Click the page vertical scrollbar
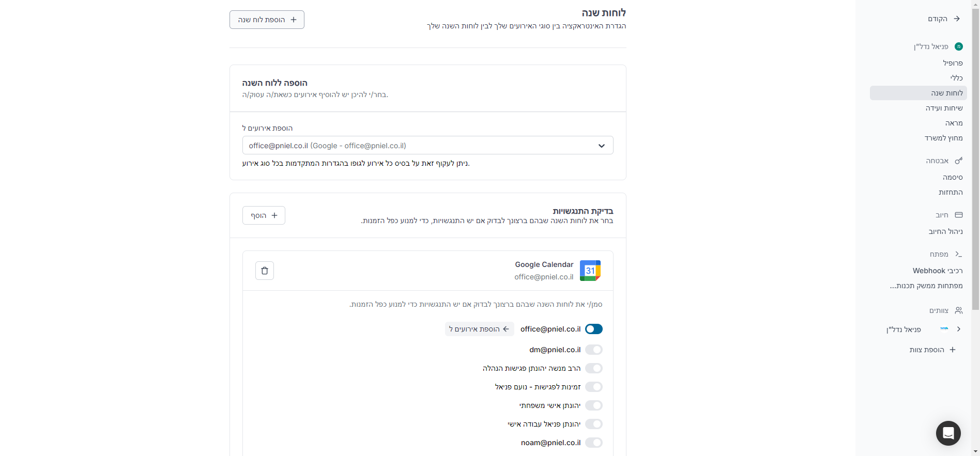The width and height of the screenshot is (980, 456). pos(975,155)
